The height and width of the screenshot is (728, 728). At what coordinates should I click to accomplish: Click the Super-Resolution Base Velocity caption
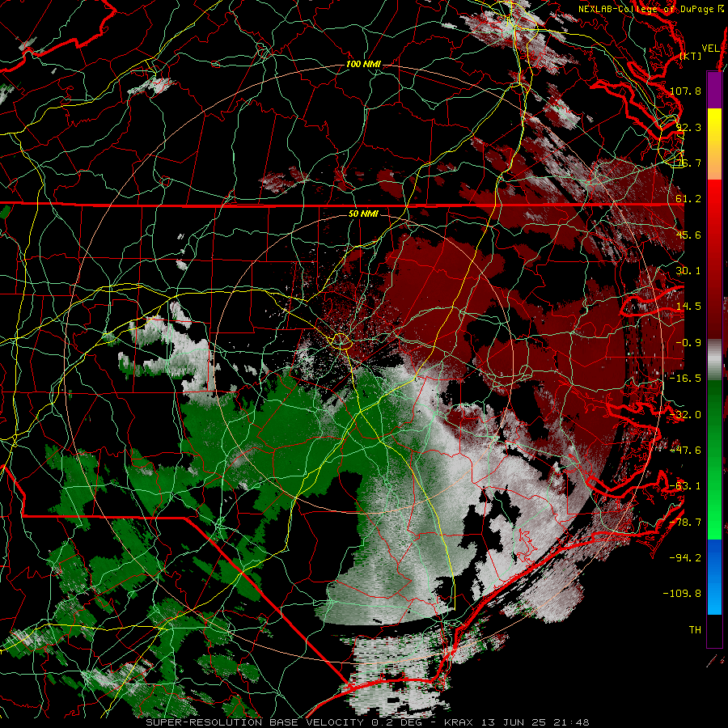click(367, 722)
